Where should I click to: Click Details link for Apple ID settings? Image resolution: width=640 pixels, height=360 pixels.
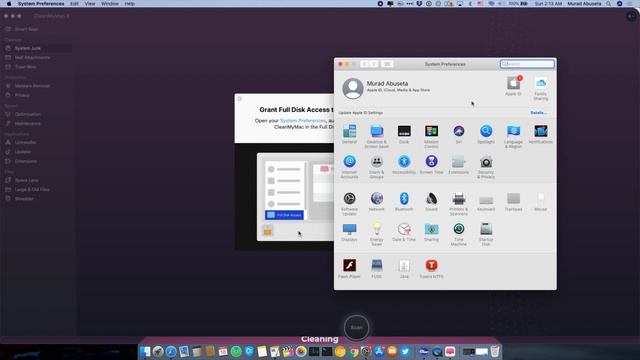pos(538,113)
